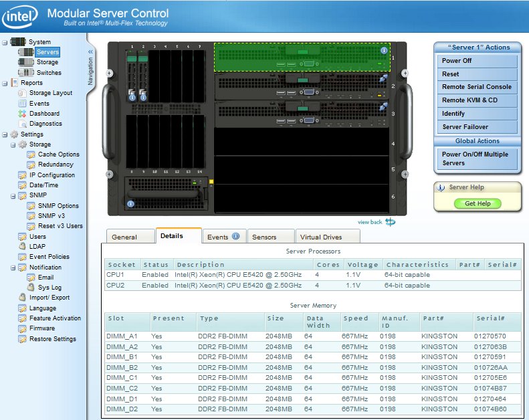
Task: Open Diagnostics in Reports
Action: click(x=45, y=124)
